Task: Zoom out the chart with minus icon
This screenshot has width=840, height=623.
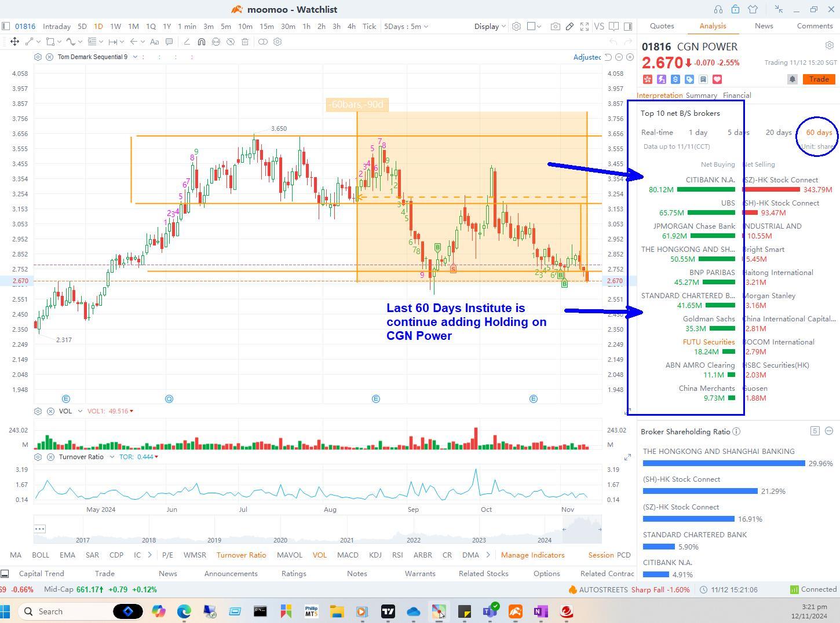Action: point(619,57)
